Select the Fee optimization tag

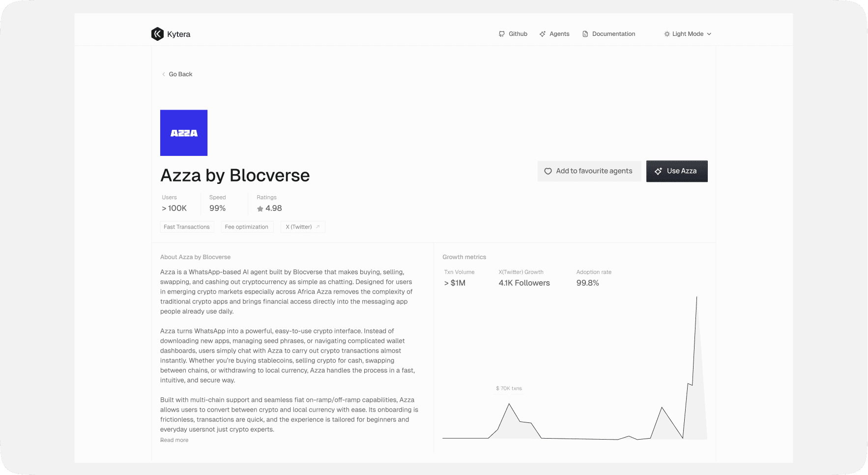pos(247,227)
